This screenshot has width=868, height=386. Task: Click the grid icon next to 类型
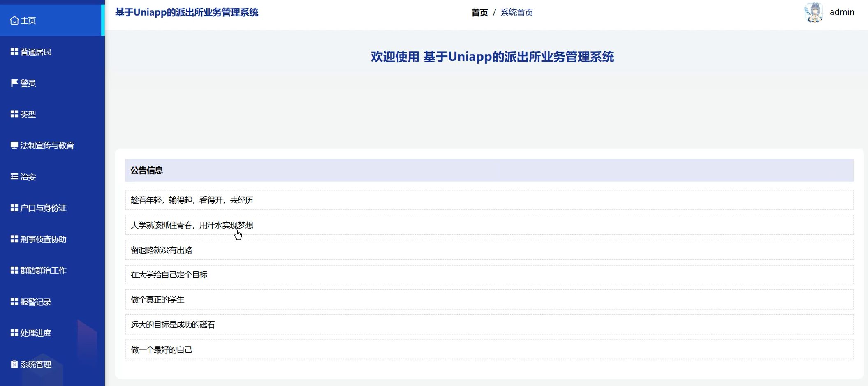click(x=14, y=114)
